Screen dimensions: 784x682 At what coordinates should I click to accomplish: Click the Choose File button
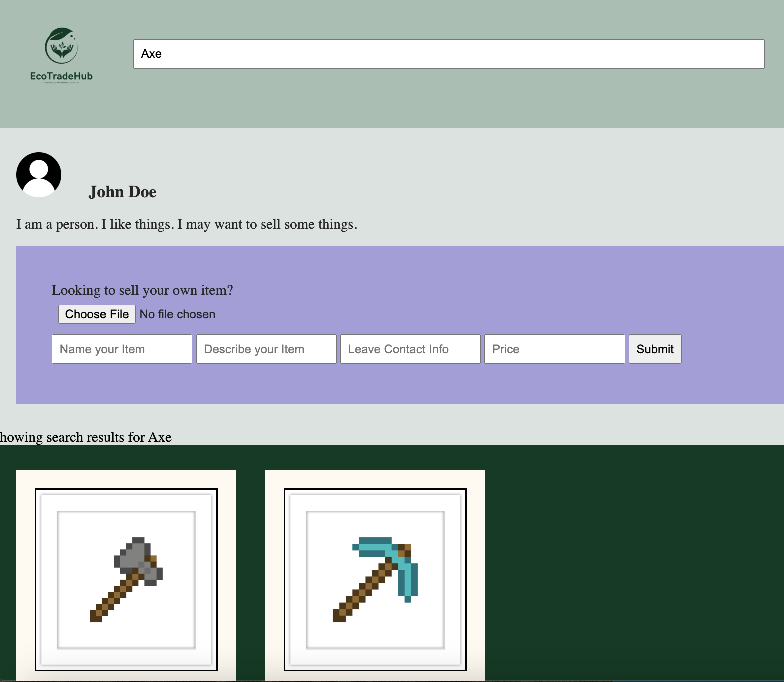[x=97, y=314]
